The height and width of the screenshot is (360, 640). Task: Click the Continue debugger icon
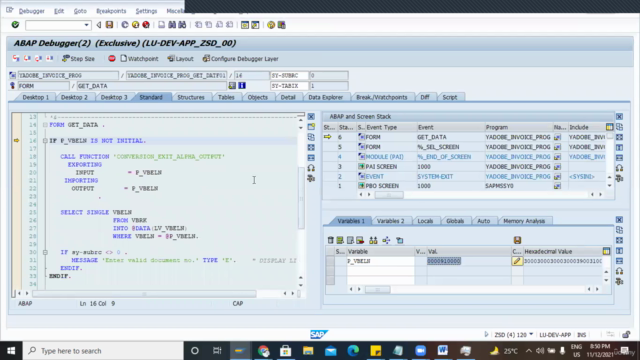(x=50, y=58)
